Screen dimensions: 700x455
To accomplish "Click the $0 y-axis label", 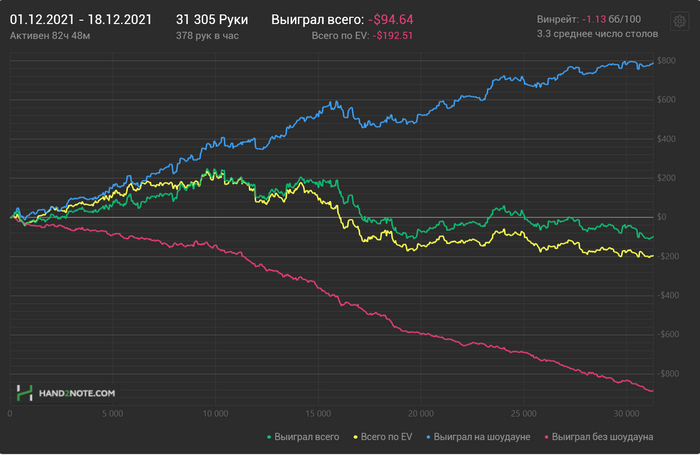I will (x=662, y=217).
